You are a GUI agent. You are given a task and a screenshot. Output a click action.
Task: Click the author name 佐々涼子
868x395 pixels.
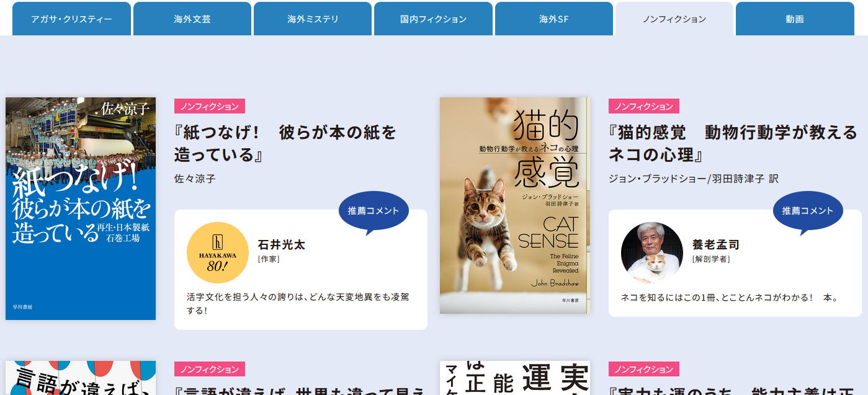coord(195,179)
